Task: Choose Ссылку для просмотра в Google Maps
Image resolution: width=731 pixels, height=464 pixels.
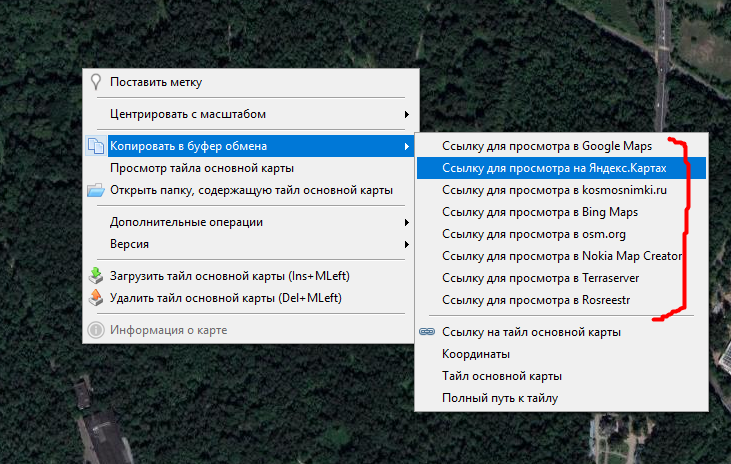Action: coord(546,146)
